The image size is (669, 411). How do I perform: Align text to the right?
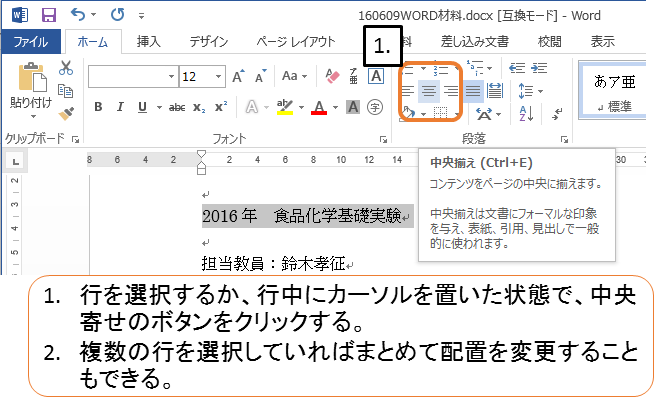pos(452,91)
